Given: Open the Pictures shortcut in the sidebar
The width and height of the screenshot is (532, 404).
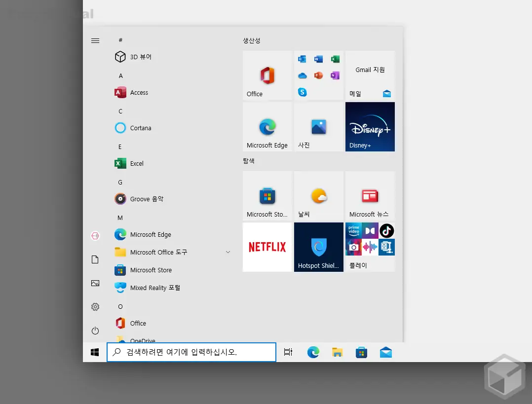Looking at the screenshot, I should 95,283.
